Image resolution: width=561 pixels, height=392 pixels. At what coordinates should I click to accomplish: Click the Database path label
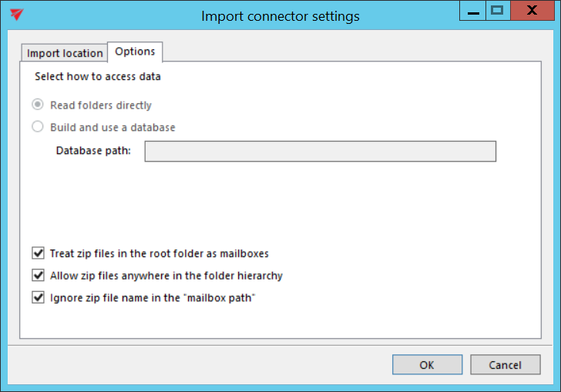(93, 150)
